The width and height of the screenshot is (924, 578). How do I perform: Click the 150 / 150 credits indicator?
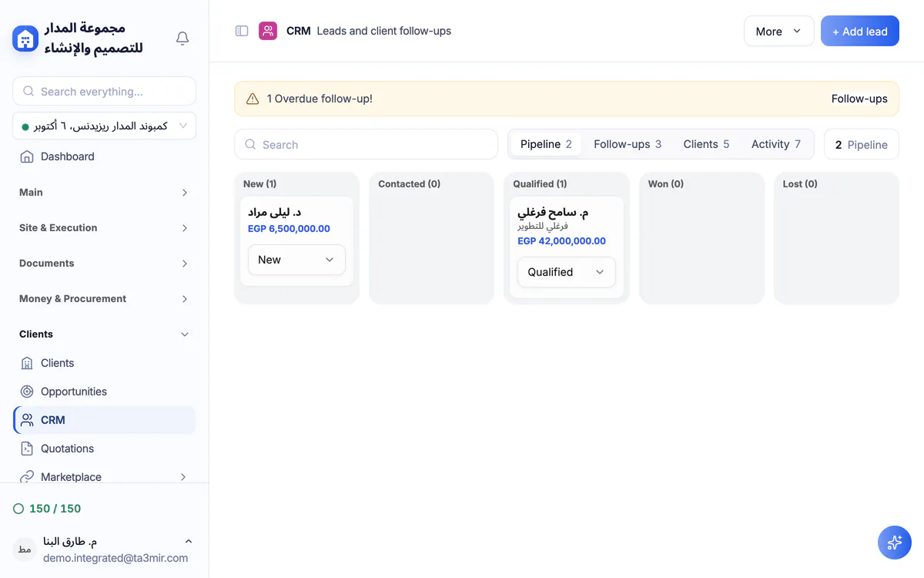tap(47, 509)
